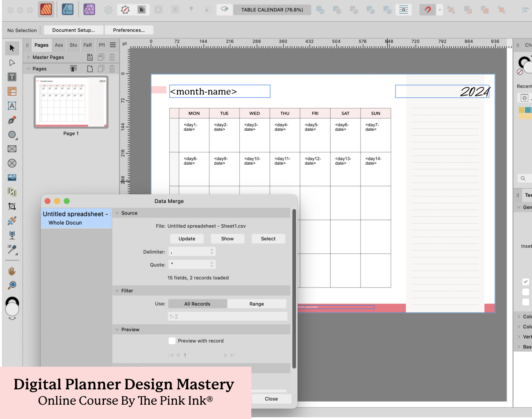Click the Update source button
This screenshot has width=532, height=419.
pos(187,239)
